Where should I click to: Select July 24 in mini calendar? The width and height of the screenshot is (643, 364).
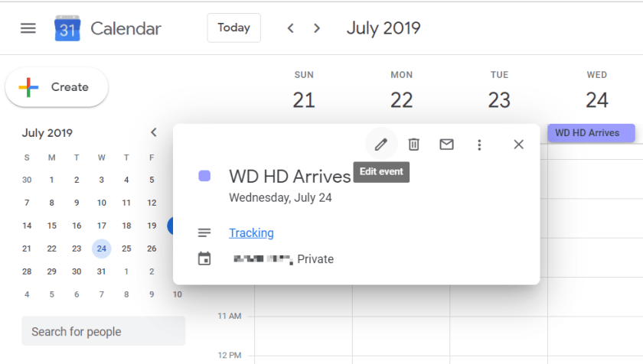point(101,249)
